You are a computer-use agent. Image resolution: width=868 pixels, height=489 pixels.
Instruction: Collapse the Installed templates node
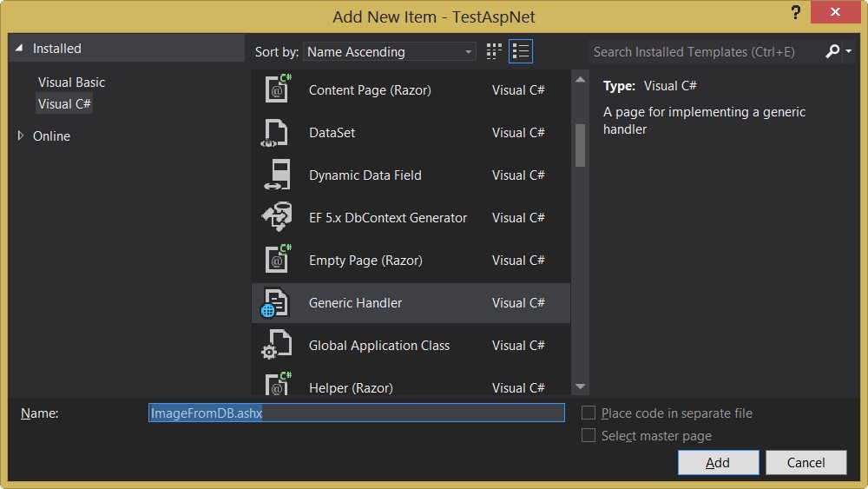click(x=19, y=48)
